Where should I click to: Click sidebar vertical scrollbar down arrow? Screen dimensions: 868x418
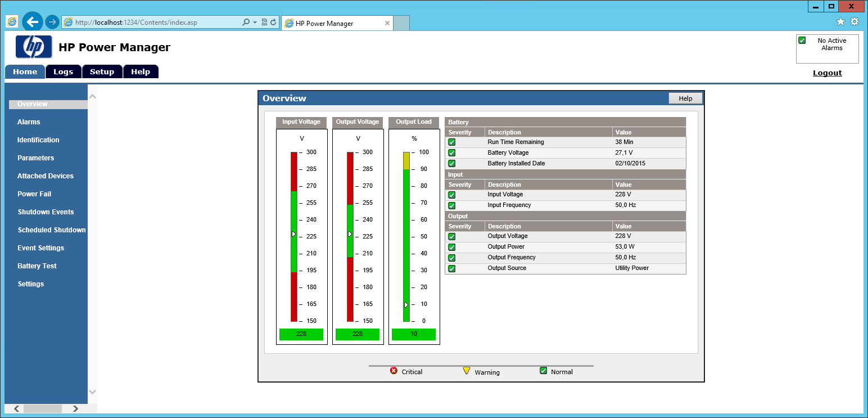93,392
